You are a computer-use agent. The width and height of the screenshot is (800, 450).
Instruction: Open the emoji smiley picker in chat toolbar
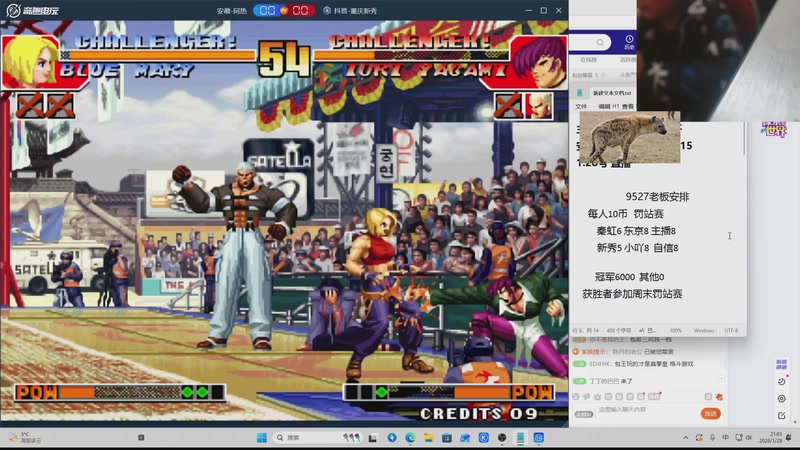576,396
